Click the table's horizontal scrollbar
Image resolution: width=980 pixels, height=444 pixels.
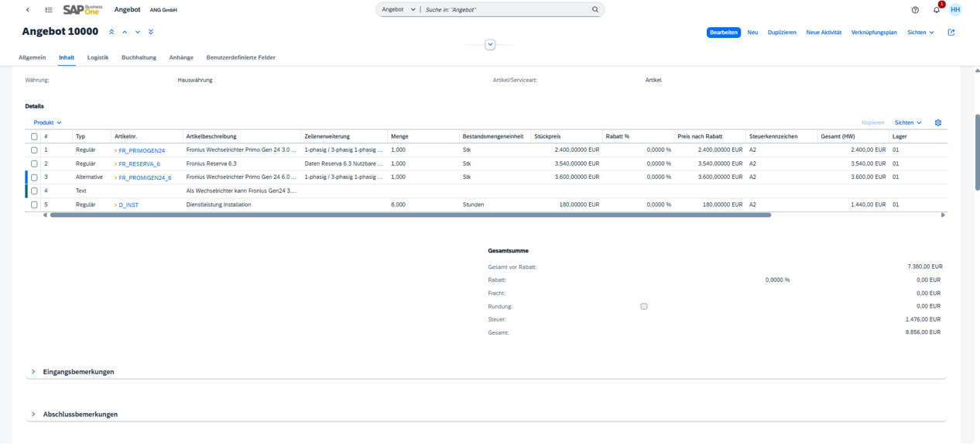click(x=410, y=215)
